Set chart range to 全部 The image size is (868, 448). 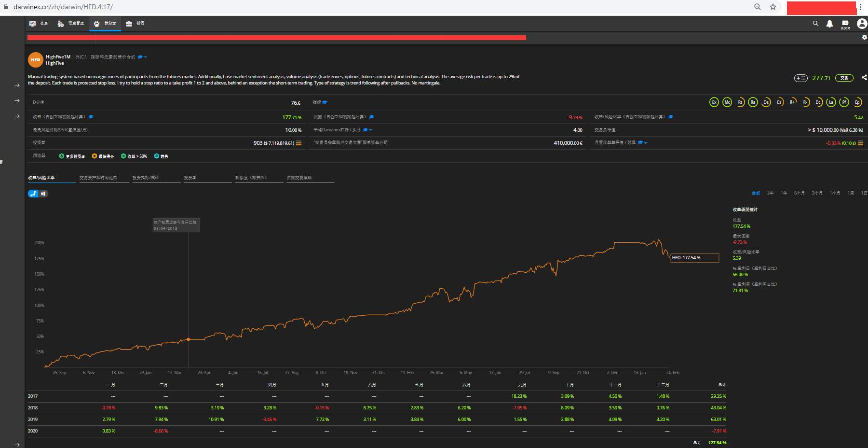click(x=756, y=193)
